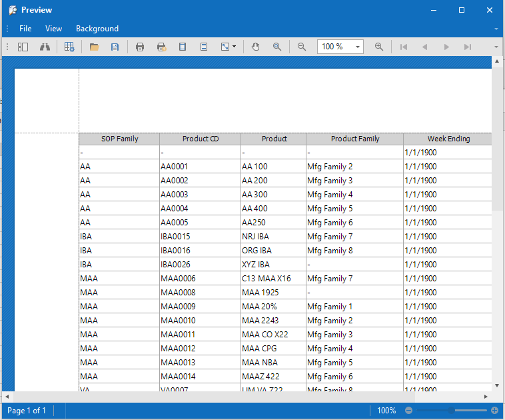Click the Zoom Out toolbar icon
The height and width of the screenshot is (420, 505).
tap(301, 47)
